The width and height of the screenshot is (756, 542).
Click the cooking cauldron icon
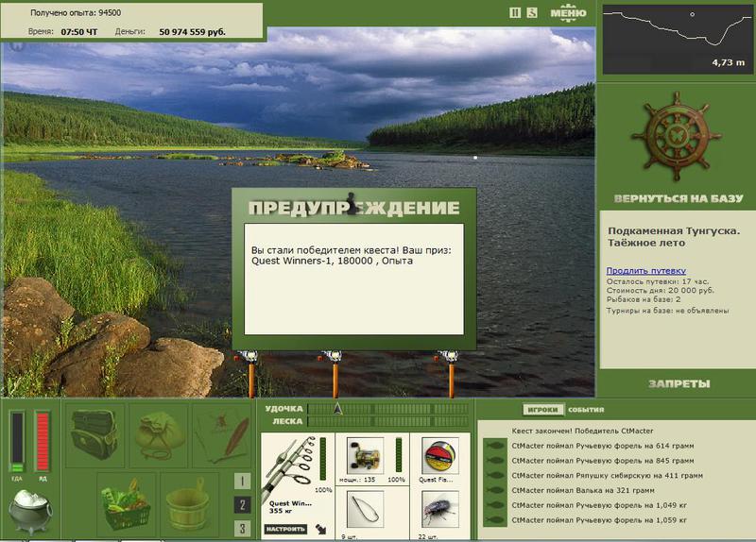30,511
